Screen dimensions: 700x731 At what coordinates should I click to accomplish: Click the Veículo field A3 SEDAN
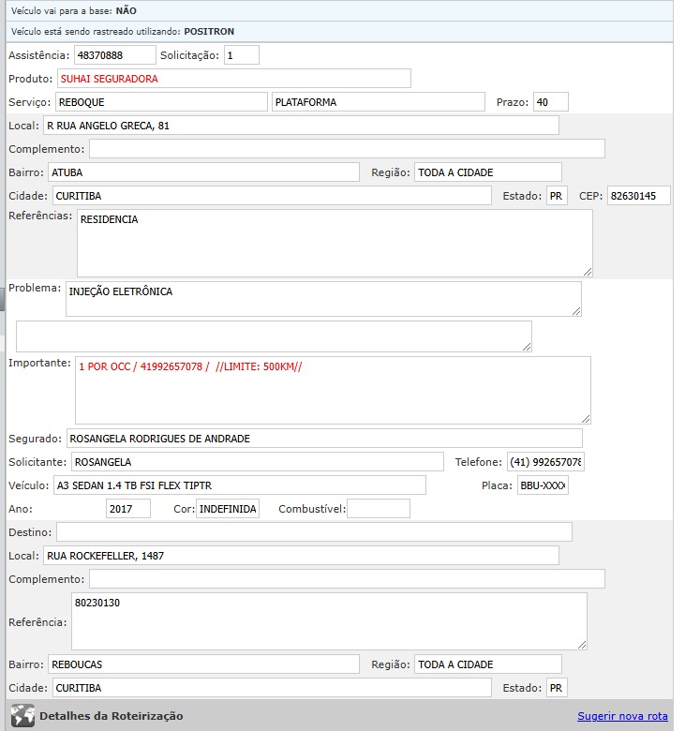[240, 485]
